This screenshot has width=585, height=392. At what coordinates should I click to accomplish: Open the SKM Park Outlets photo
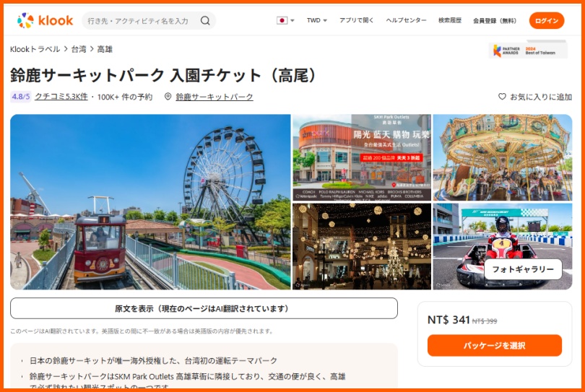[362, 157]
